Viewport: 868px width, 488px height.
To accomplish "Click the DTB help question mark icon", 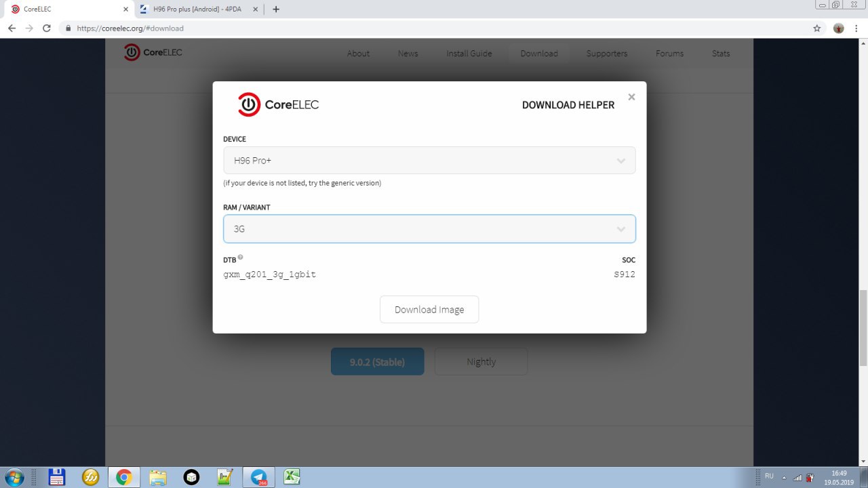I will tap(240, 258).
